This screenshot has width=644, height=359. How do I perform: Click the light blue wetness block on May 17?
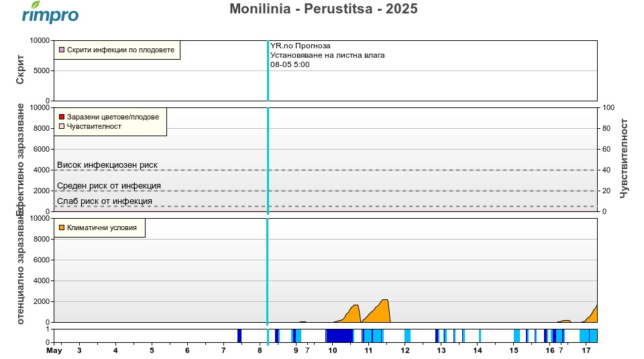pos(588,336)
